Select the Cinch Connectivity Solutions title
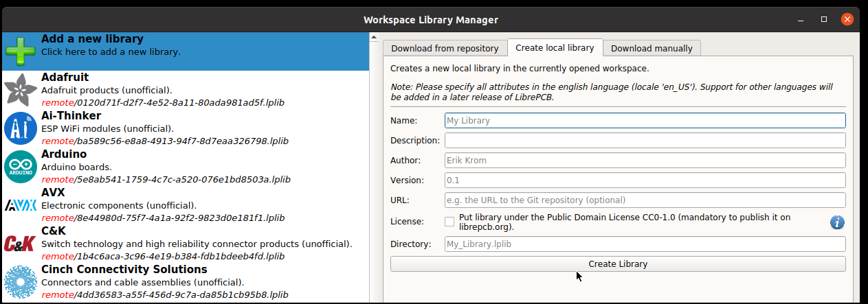Viewport: 868px width, 304px height. (124, 270)
